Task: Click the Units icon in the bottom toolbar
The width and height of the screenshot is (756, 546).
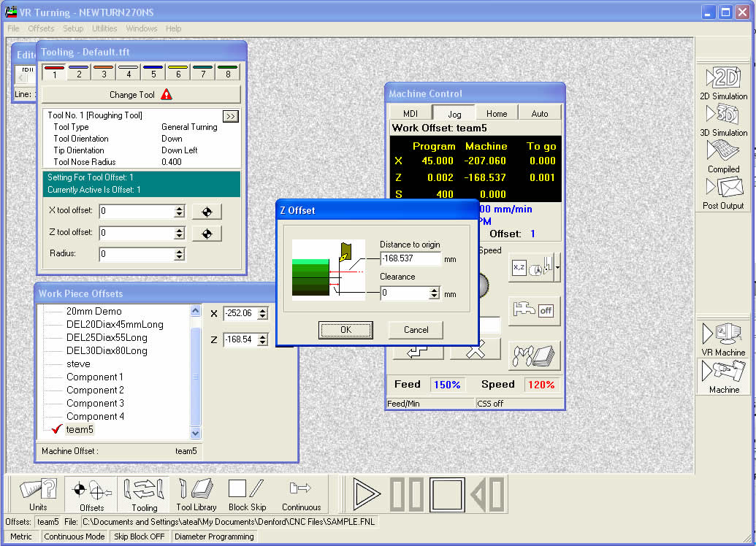Action: pos(37,494)
